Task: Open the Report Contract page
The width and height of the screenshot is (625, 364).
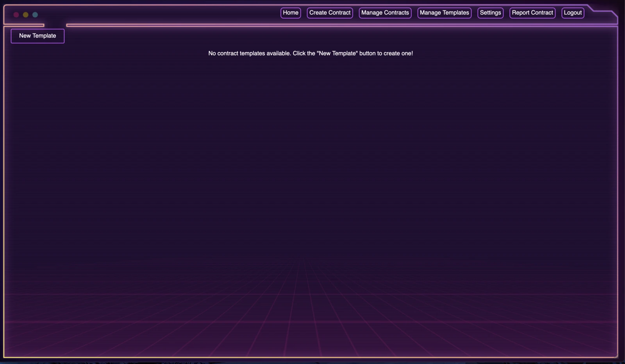Action: [532, 13]
